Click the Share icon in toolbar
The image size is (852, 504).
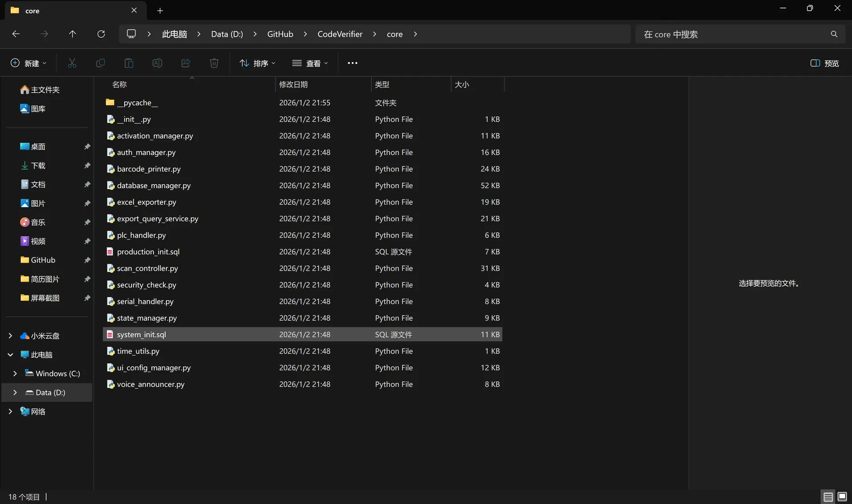coord(185,63)
